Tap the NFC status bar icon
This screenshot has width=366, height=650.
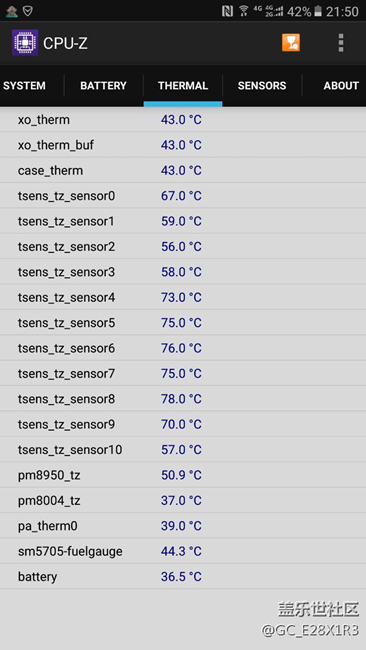(227, 11)
